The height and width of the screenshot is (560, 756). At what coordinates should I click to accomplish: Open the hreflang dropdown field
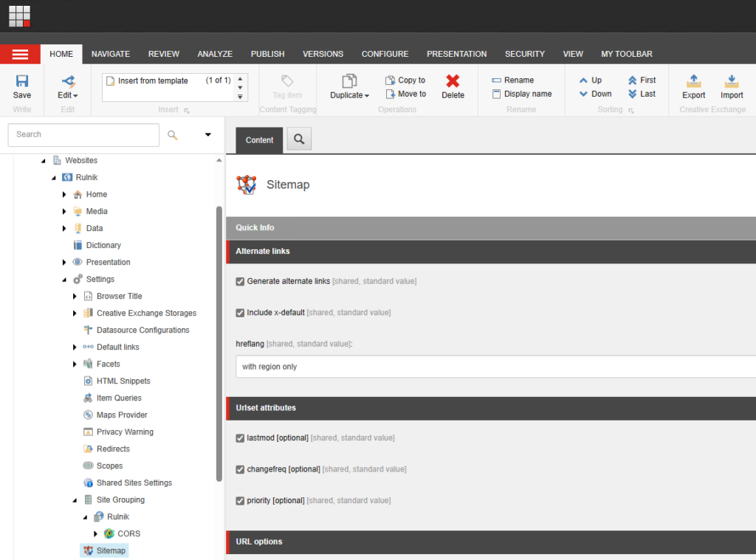pos(495,367)
